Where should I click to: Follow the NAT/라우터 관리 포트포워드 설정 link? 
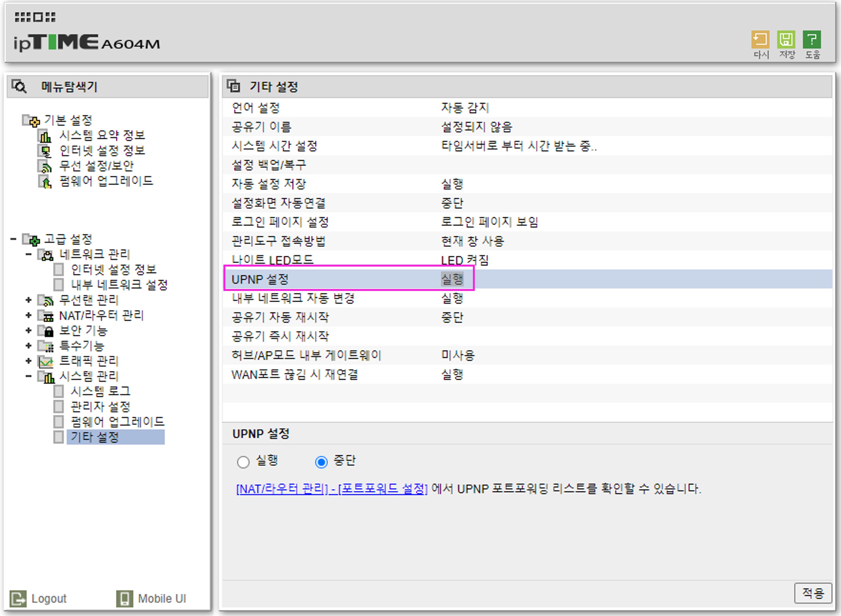pos(332,489)
